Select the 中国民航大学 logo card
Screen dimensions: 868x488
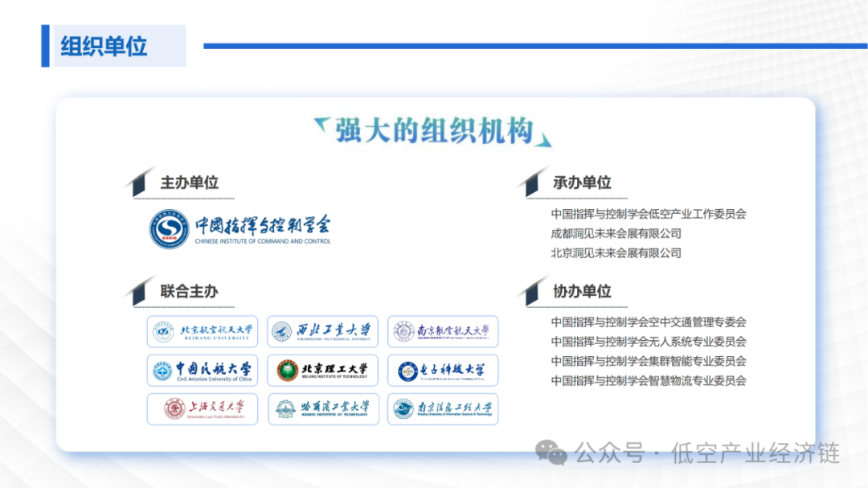click(202, 370)
